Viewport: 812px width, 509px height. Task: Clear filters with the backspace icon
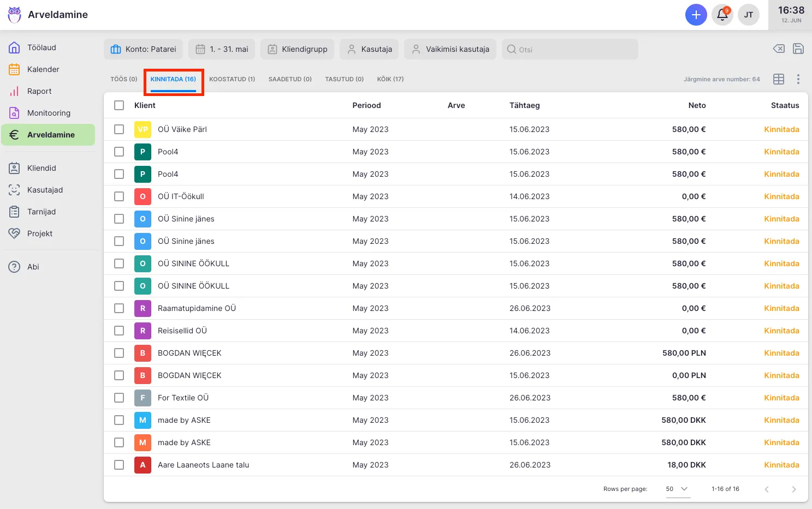tap(779, 49)
